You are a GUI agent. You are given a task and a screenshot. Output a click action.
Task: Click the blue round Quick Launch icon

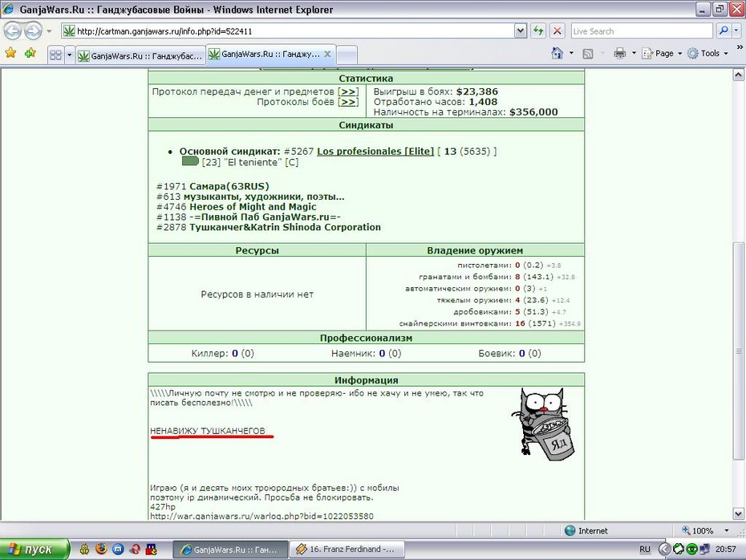point(118,550)
